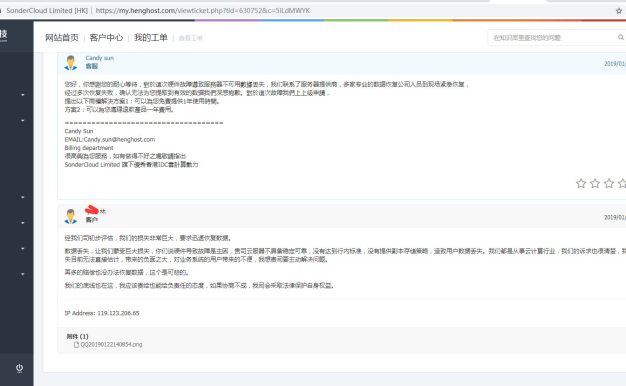Viewport: 626px width, 386px height.
Task: Select Billing department signature line
Action: [89, 148]
